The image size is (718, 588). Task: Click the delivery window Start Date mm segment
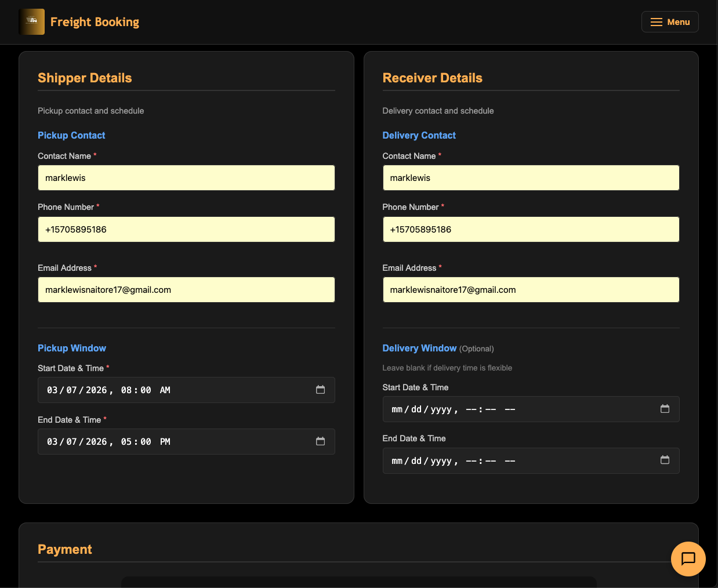(396, 409)
